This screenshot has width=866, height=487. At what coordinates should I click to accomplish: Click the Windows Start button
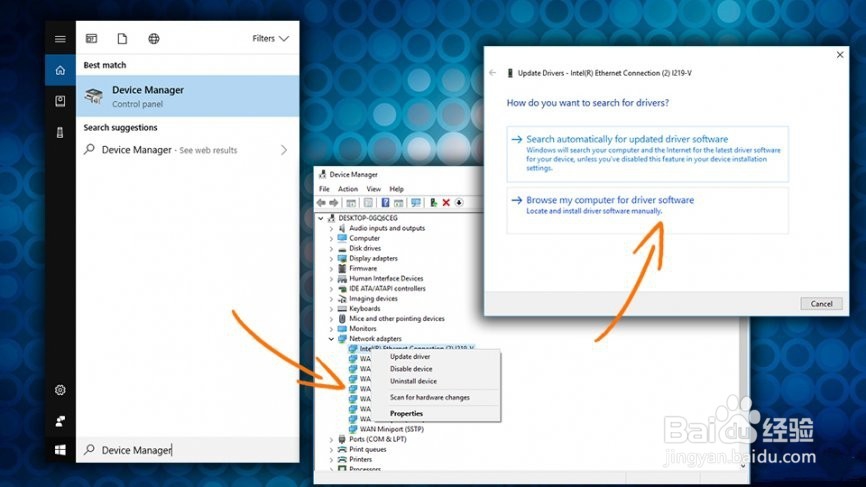tap(60, 450)
